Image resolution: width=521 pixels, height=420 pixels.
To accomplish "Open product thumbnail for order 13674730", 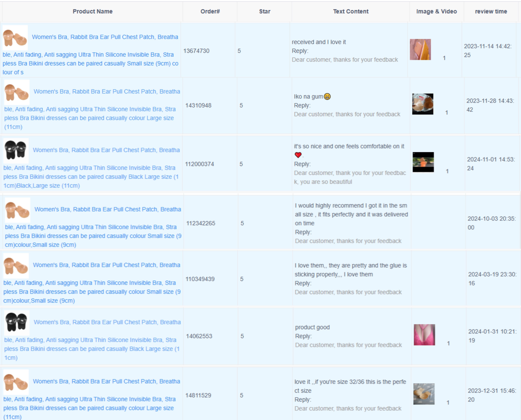I will [x=15, y=38].
